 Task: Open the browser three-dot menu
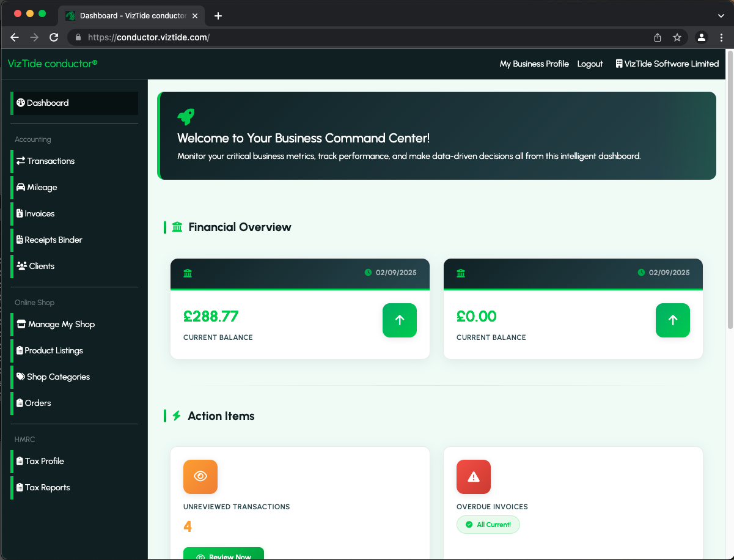click(x=722, y=37)
